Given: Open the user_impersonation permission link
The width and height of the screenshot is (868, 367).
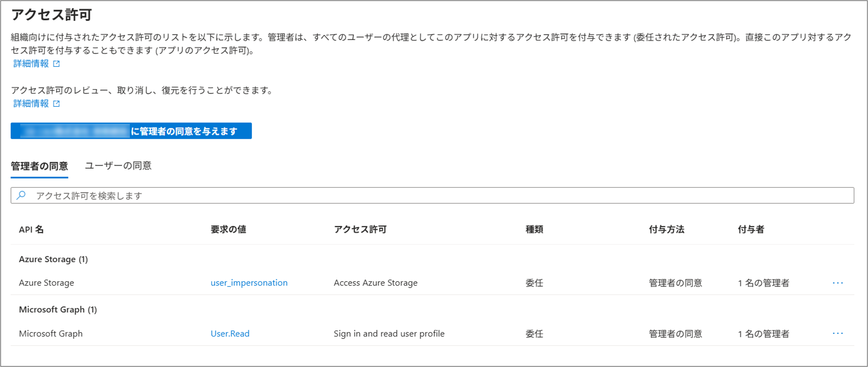Looking at the screenshot, I should (x=249, y=283).
